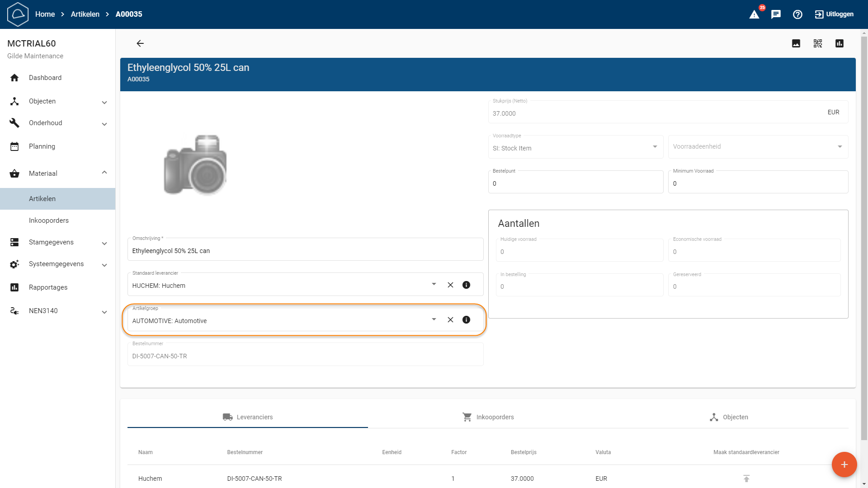
Task: Collapse the Materiaal sidebar section
Action: coord(104,173)
